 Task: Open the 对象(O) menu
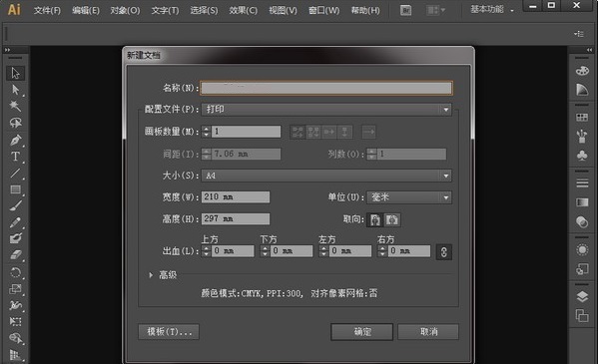coord(125,10)
